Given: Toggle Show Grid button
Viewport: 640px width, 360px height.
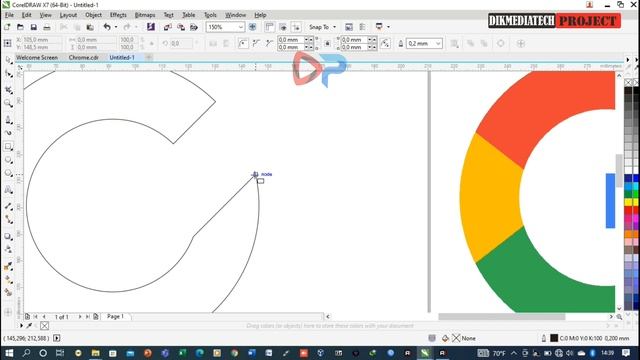Looking at the screenshot, I should point(283,27).
